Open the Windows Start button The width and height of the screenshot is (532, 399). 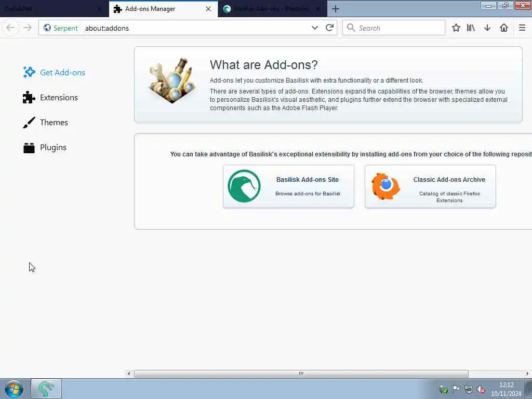pyautogui.click(x=14, y=389)
